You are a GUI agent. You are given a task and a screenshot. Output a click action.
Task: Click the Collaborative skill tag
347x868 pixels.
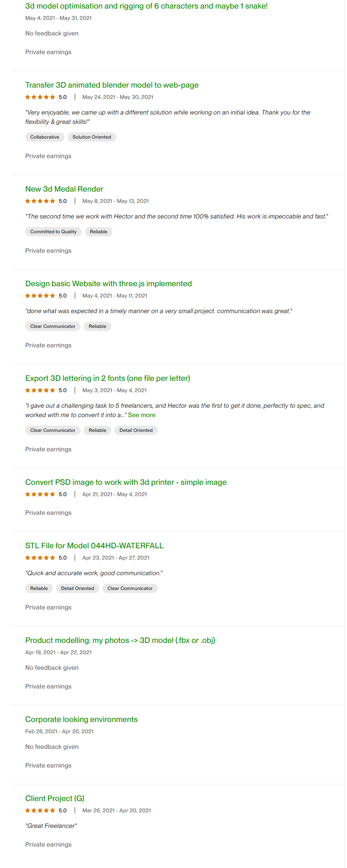(45, 137)
